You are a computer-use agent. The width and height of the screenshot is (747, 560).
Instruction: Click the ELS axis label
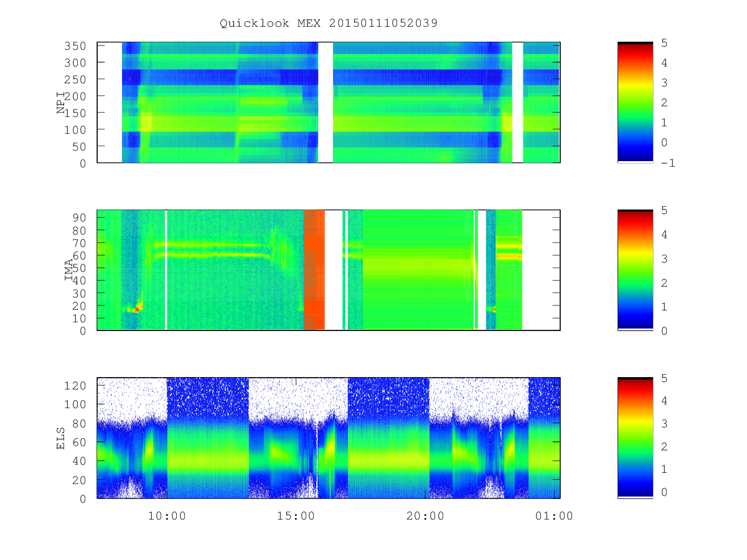61,438
